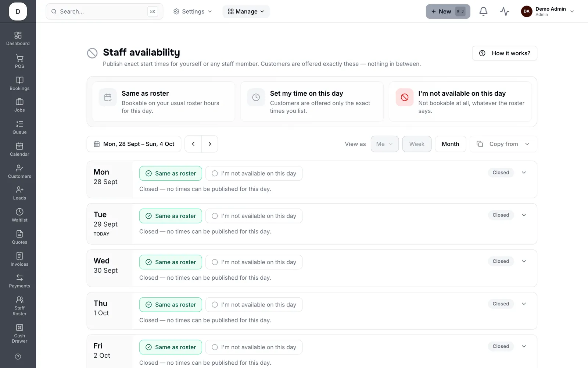Open the Settings dropdown
Viewport: 588px width, 368px height.
193,11
